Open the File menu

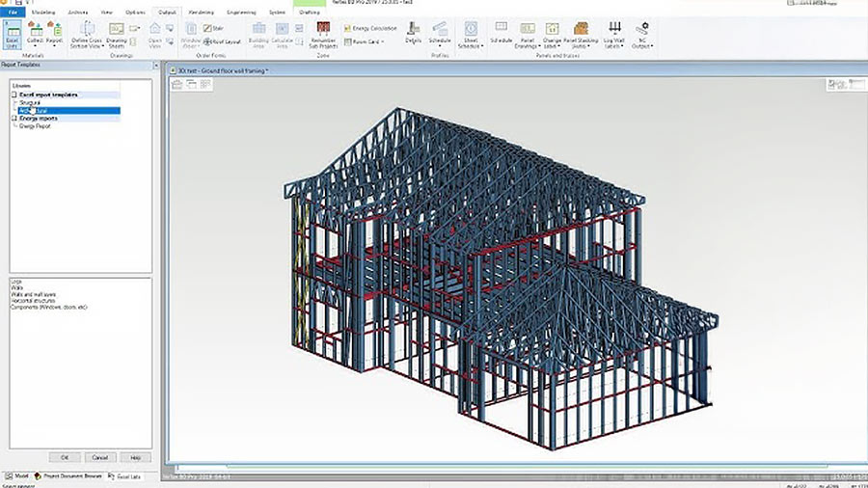[14, 12]
